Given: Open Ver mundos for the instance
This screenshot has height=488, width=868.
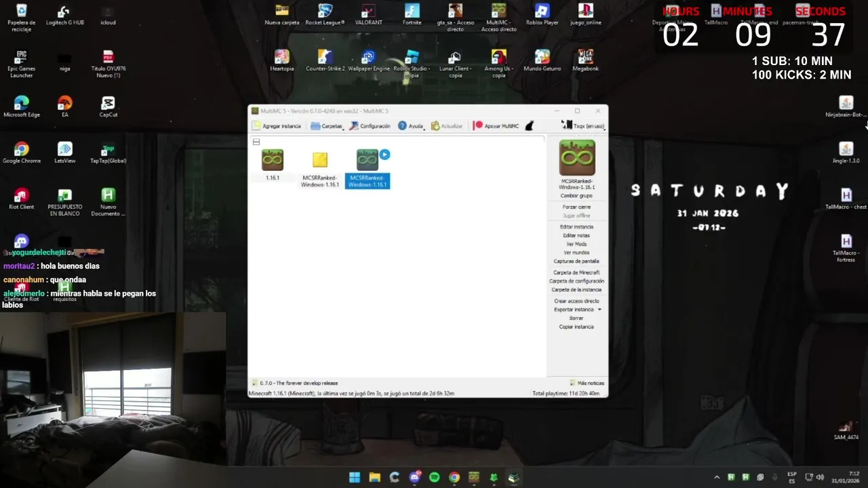Looking at the screenshot, I should point(576,252).
